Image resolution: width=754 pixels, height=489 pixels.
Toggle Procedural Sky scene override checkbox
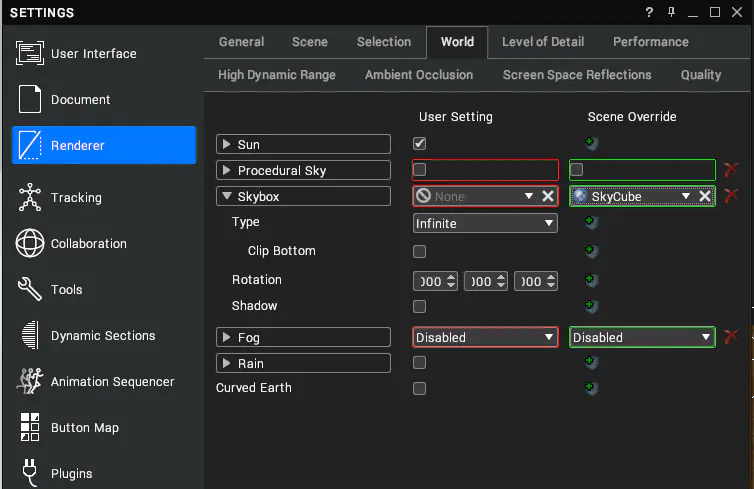point(576,169)
